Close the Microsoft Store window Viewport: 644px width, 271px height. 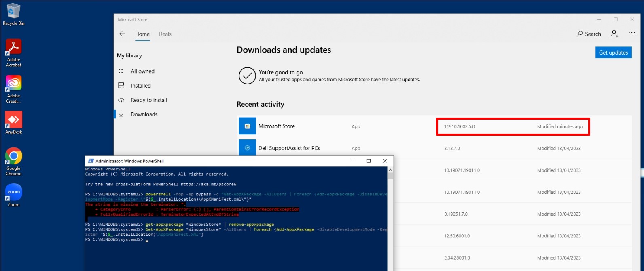click(632, 19)
